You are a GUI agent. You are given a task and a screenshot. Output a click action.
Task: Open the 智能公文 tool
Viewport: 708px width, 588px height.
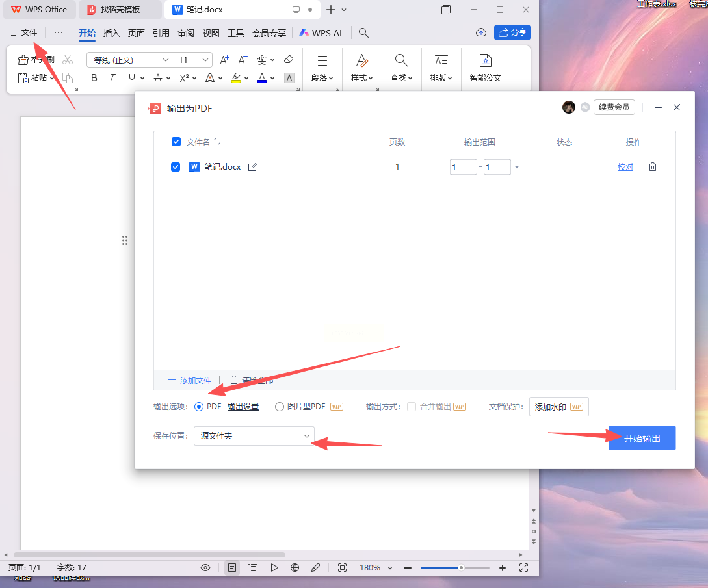(486, 68)
